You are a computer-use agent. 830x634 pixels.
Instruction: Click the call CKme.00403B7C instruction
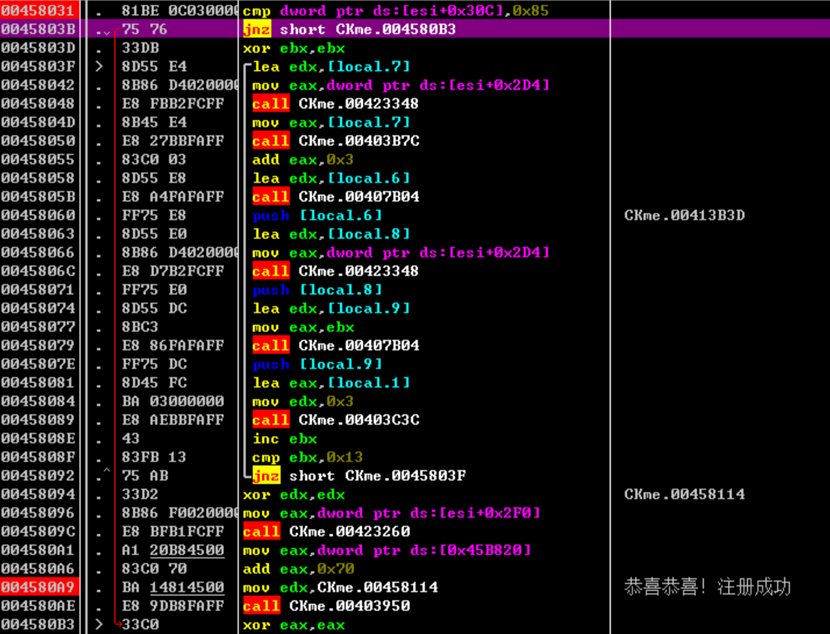pos(336,141)
